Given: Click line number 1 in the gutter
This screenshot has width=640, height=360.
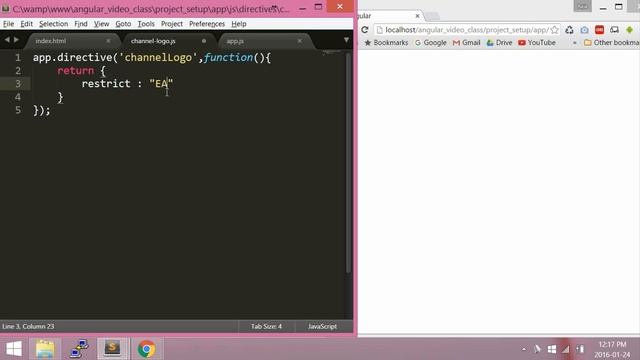Looking at the screenshot, I should click(18, 58).
